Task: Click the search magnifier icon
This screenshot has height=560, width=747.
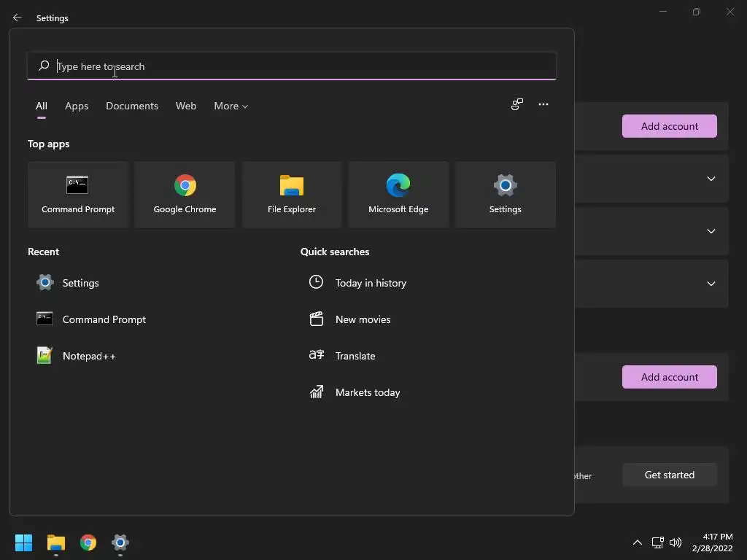Action: tap(44, 66)
